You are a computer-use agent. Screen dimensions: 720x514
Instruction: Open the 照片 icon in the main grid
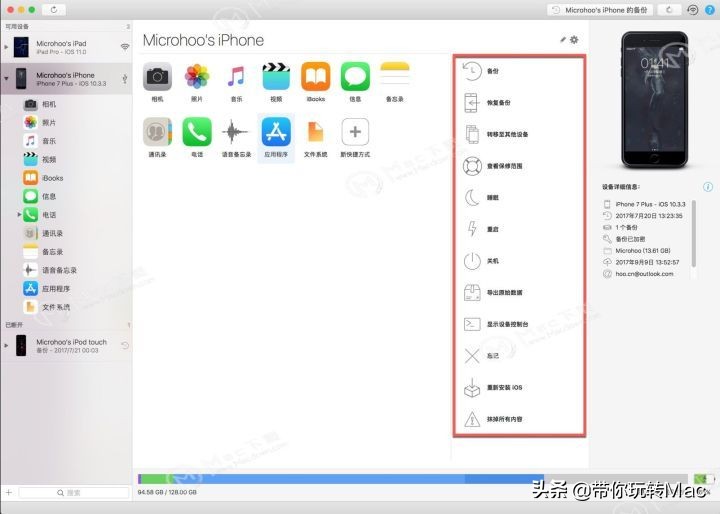click(197, 77)
